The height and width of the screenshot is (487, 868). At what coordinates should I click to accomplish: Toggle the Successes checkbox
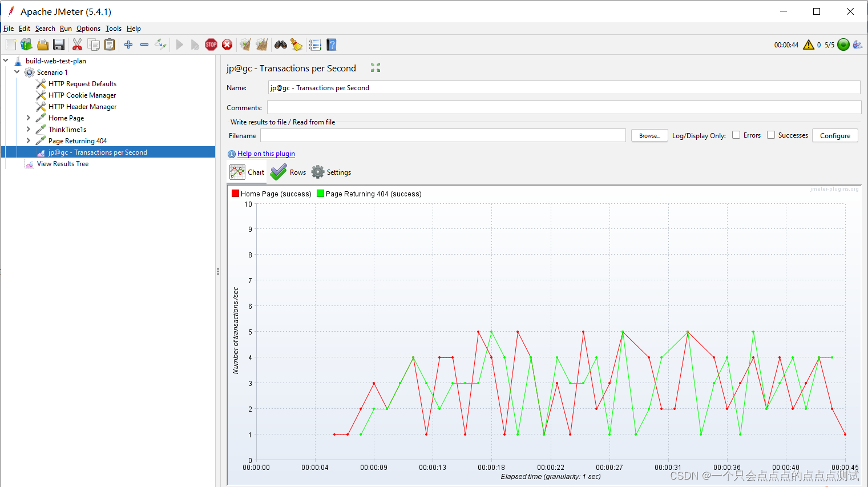pos(771,135)
